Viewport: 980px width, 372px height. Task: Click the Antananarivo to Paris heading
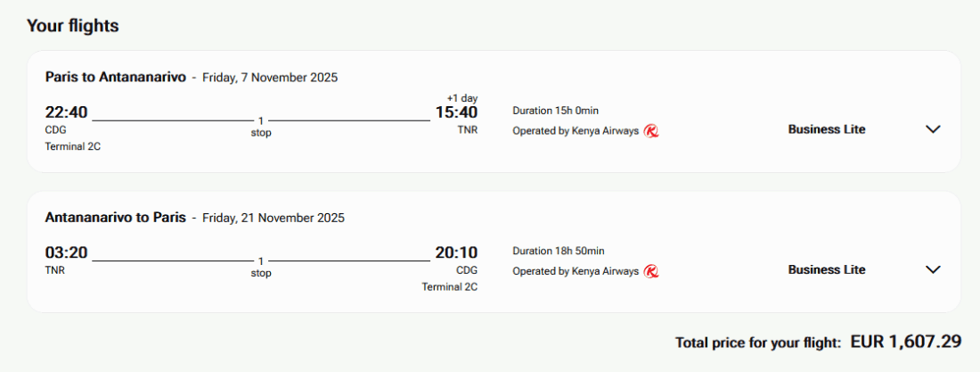coord(116,217)
